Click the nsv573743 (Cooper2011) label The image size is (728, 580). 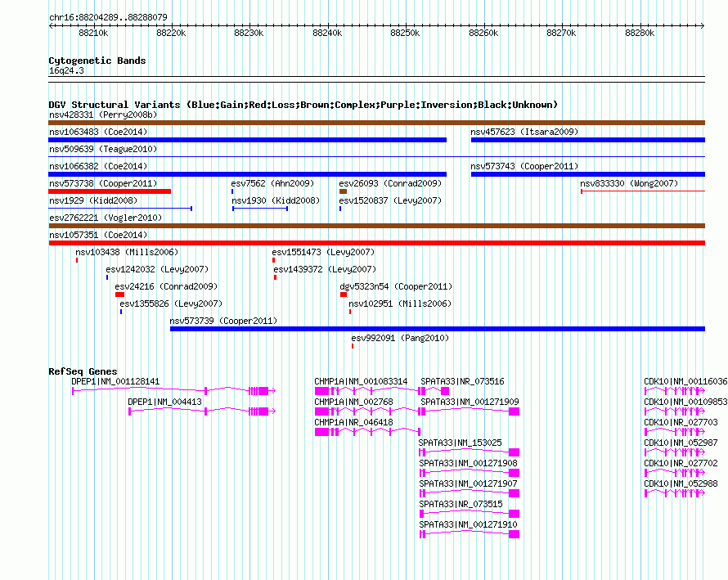coord(524,166)
